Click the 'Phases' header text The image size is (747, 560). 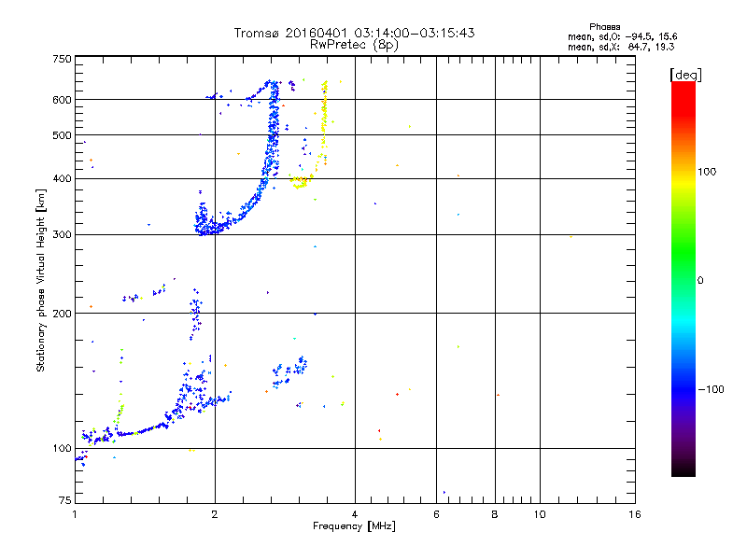tap(604, 27)
